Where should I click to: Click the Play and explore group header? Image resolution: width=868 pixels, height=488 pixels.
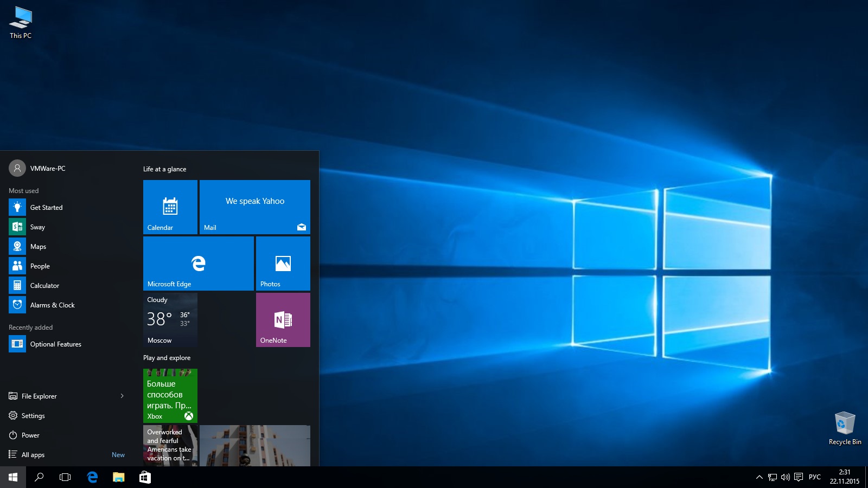pos(167,358)
